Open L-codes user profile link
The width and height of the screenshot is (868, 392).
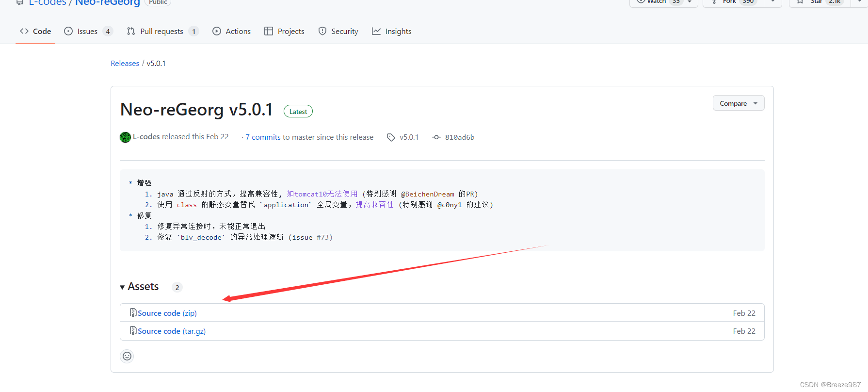146,137
